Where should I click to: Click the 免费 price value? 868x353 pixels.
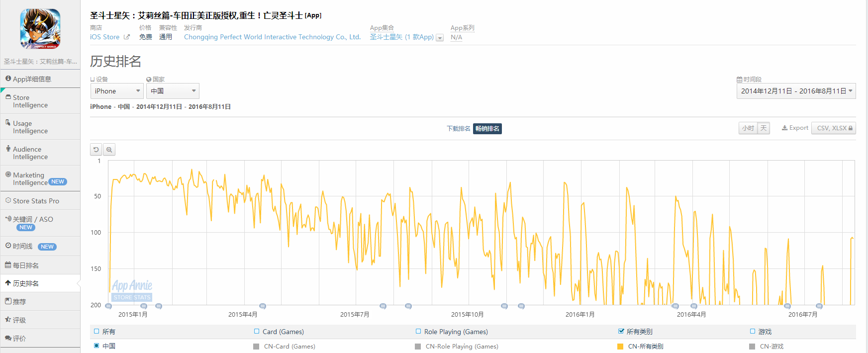pyautogui.click(x=146, y=37)
